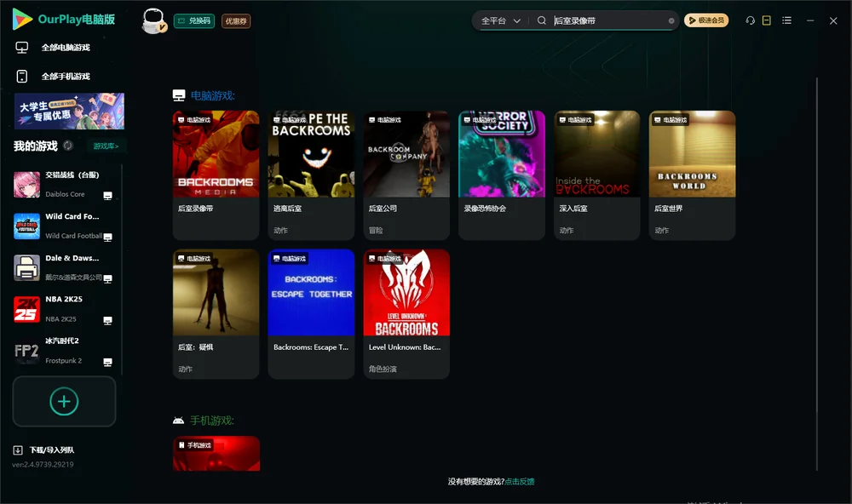Clear search text with the x icon
The image size is (852, 504).
point(671,21)
